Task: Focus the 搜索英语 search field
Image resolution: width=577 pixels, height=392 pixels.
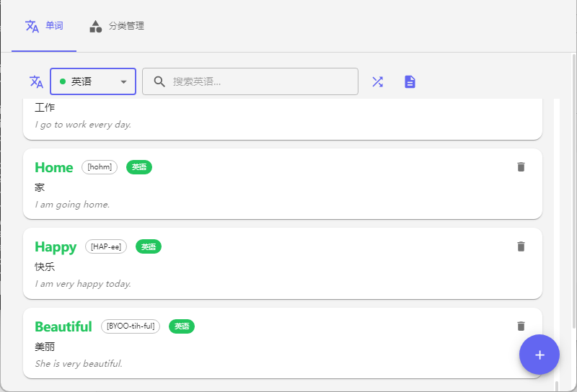Action: [x=260, y=81]
